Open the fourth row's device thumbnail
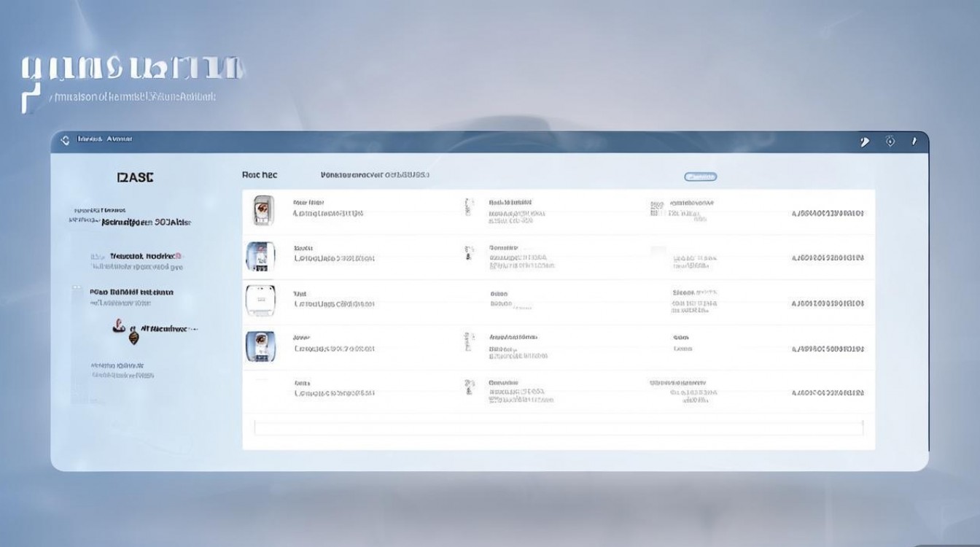Screen dimensions: 980x547 (x=260, y=346)
